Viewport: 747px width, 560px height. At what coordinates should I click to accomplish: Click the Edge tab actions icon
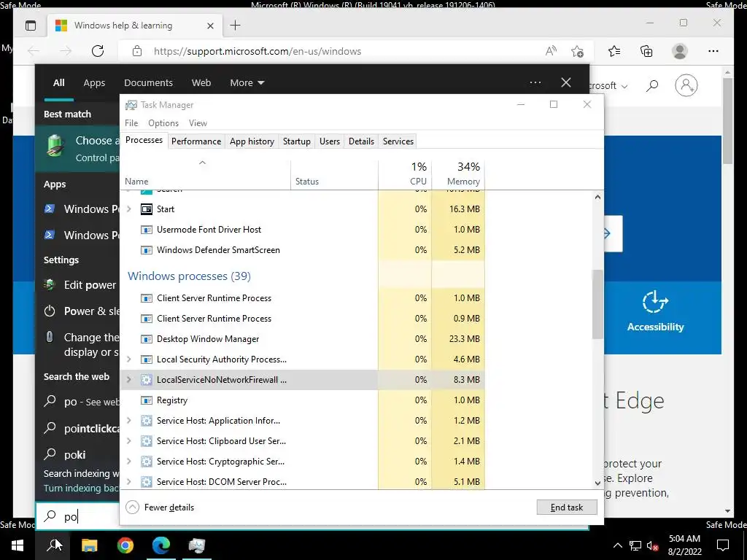[31, 26]
